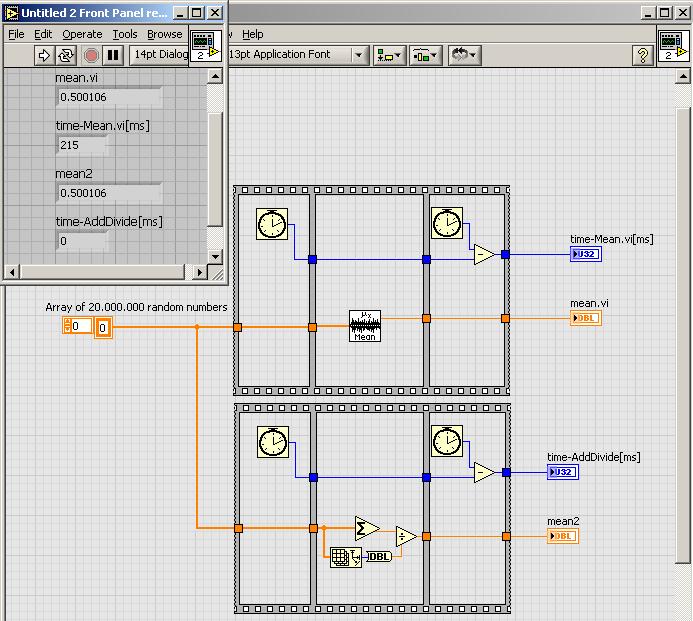This screenshot has width=693, height=621.
Task: Click the Mean.vi node in diagram
Action: pos(365,326)
